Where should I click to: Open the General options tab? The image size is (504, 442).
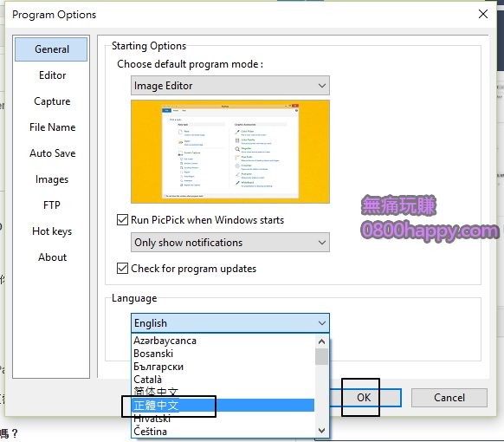[x=51, y=49]
